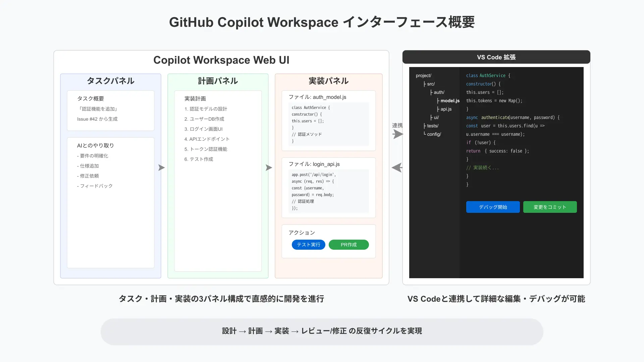The width and height of the screenshot is (644, 362).
Task: Click the const user = this.users.find line
Action: click(x=505, y=126)
